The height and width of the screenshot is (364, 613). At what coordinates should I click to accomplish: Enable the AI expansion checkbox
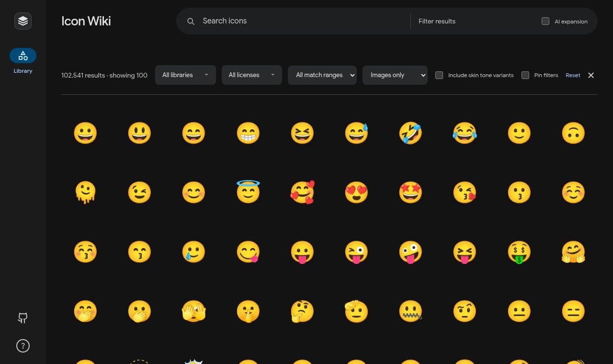pyautogui.click(x=545, y=21)
